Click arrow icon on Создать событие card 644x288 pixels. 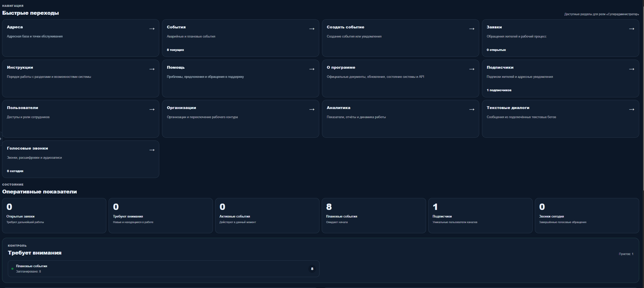click(x=472, y=29)
